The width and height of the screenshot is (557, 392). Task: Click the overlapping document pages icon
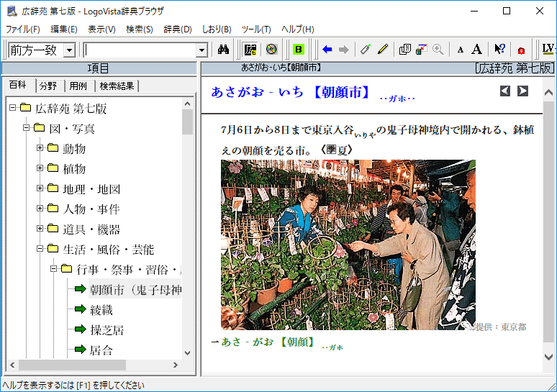(x=404, y=50)
